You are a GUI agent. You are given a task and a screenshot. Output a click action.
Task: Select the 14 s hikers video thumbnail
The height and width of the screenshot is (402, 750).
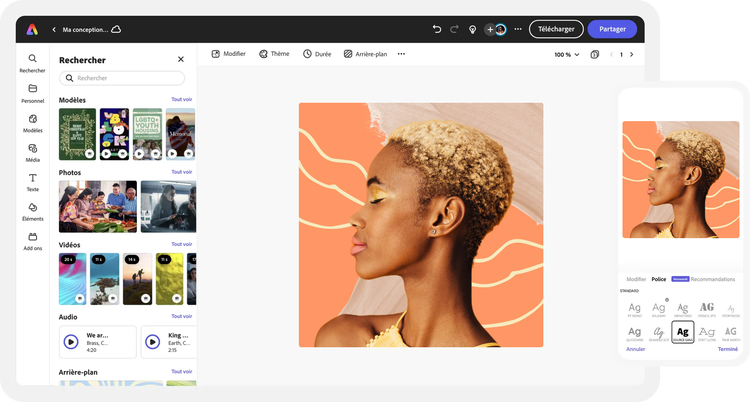pyautogui.click(x=137, y=279)
